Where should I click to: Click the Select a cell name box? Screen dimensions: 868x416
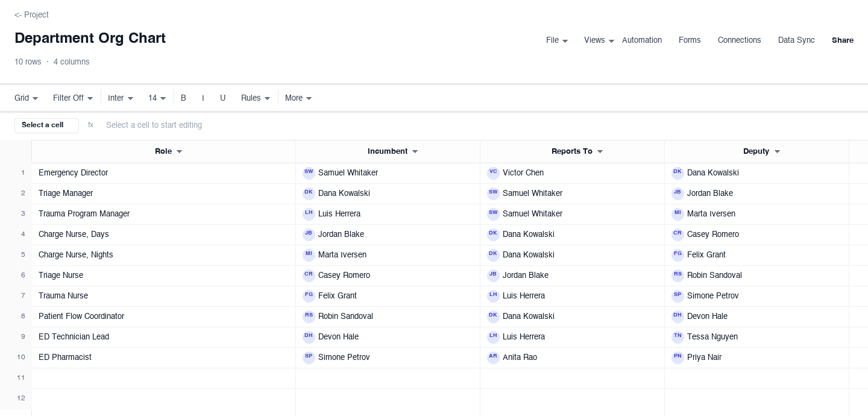46,125
